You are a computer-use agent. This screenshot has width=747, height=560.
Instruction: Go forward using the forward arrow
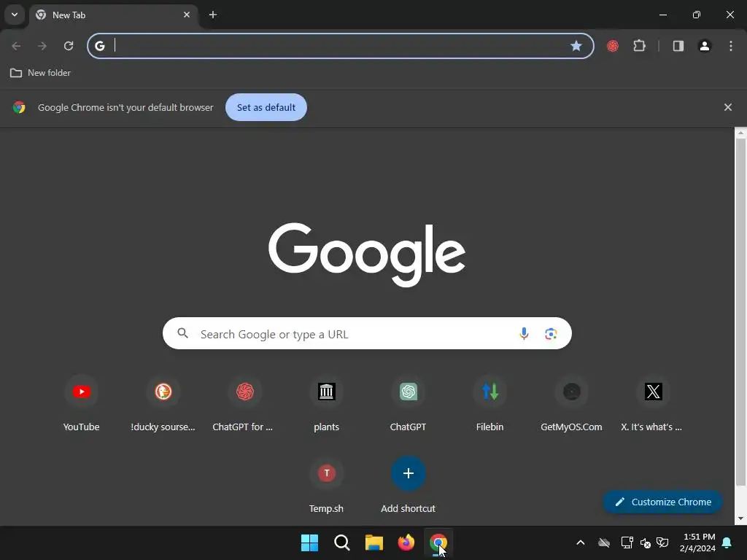tap(42, 46)
